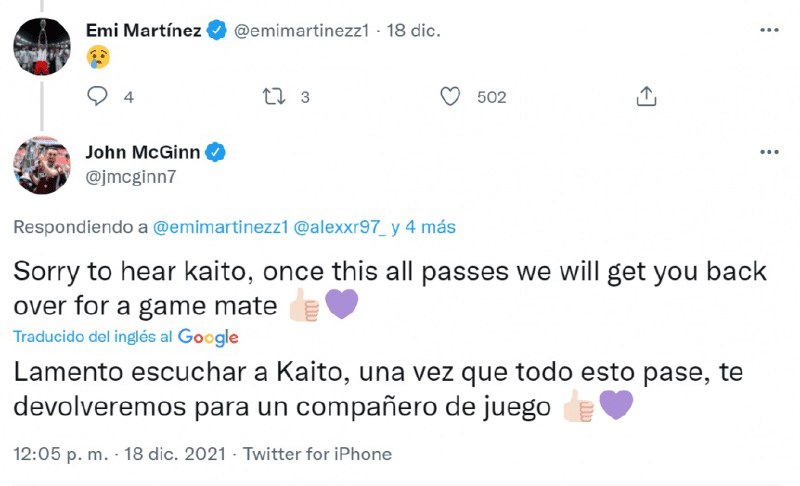Screen dimensions: 800x486
Task: Click John McGinn's verified badge
Action: (214, 152)
